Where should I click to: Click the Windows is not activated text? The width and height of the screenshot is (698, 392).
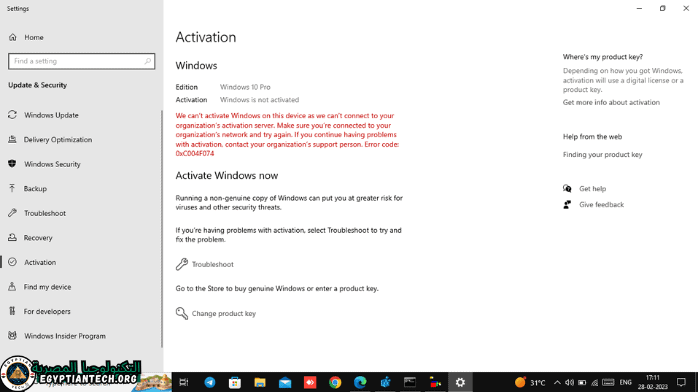(260, 100)
